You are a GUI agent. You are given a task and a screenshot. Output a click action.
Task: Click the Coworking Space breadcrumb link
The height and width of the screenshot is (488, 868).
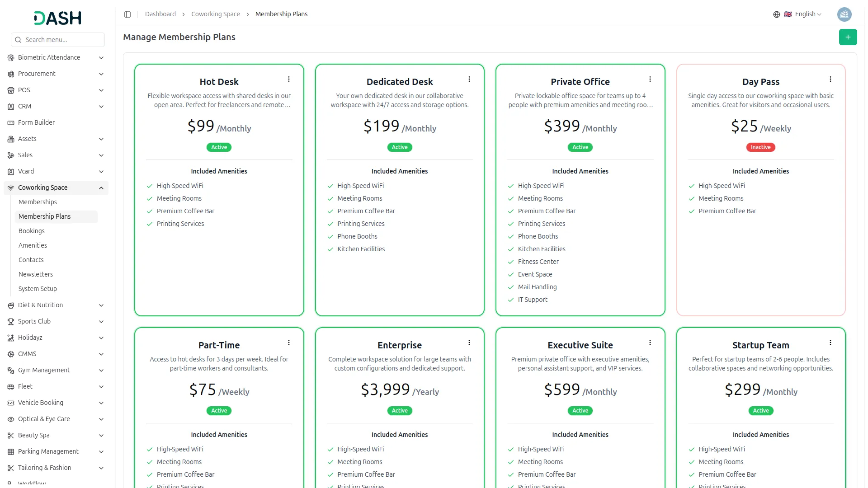click(216, 14)
